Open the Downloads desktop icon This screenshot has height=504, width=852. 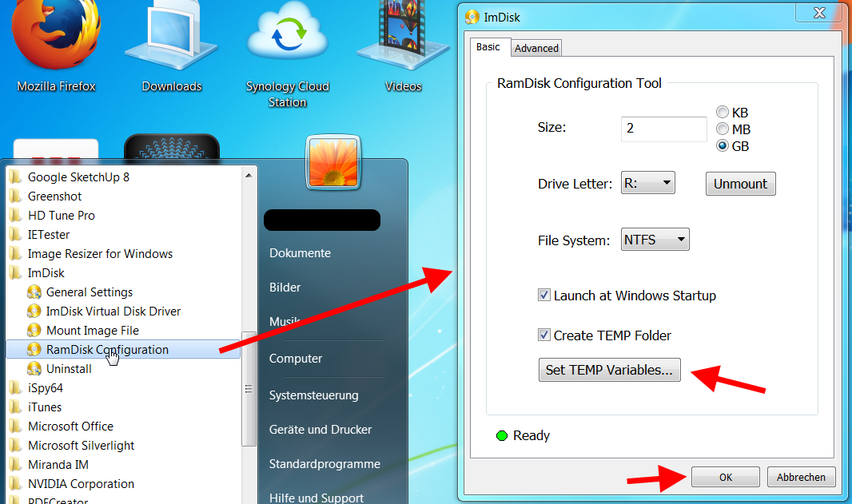[171, 40]
